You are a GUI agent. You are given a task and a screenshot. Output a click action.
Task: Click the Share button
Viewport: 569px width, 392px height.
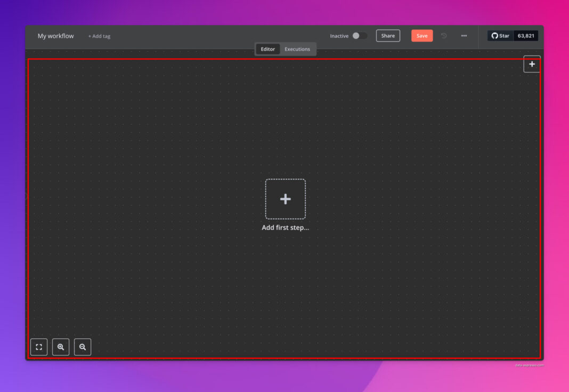[x=388, y=36]
